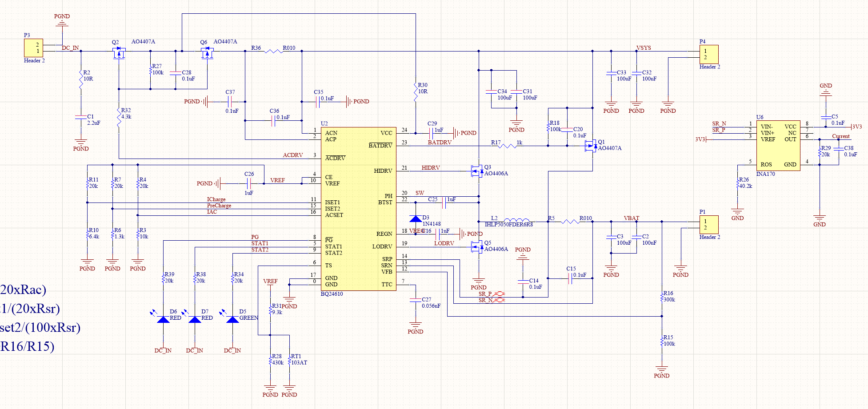The width and height of the screenshot is (868, 409).
Task: Select the red HIDRV net label
Action: point(431,168)
